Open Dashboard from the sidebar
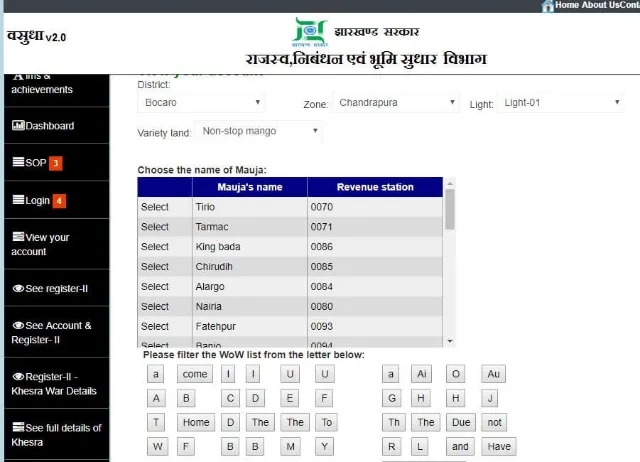The height and width of the screenshot is (462, 640). click(43, 126)
